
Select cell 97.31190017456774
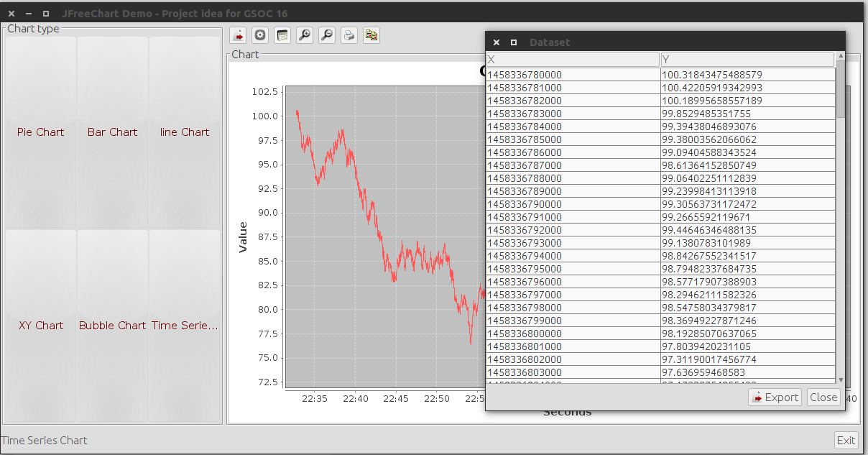point(748,359)
